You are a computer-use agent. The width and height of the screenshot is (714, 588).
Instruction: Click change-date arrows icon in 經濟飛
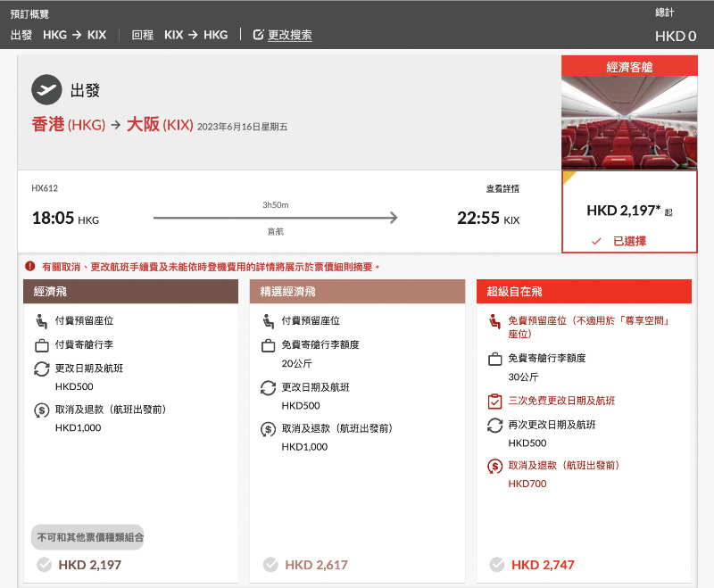41,369
